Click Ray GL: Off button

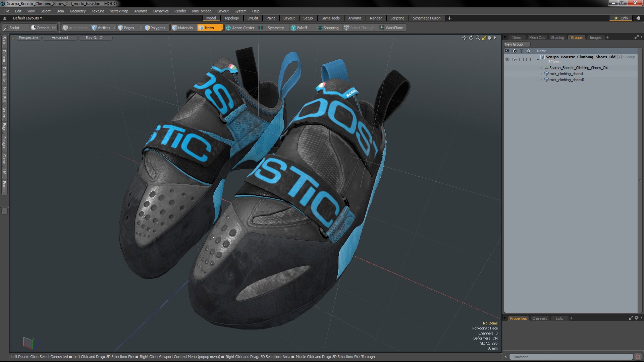click(x=95, y=38)
